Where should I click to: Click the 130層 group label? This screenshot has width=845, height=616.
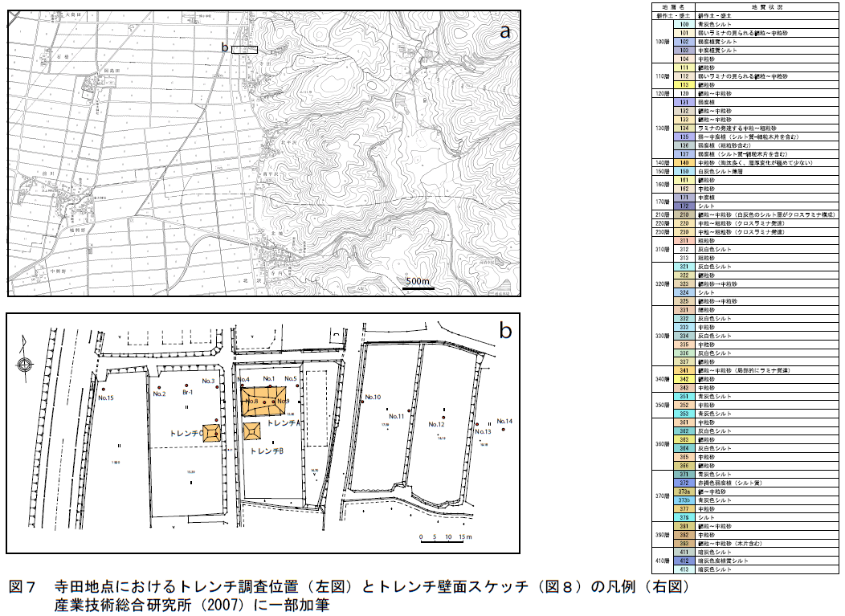[663, 129]
